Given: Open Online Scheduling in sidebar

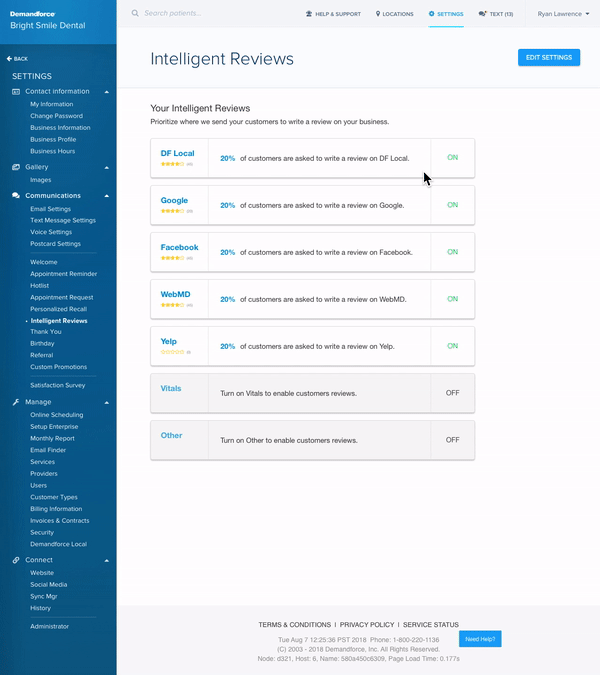Looking at the screenshot, I should (x=57, y=415).
